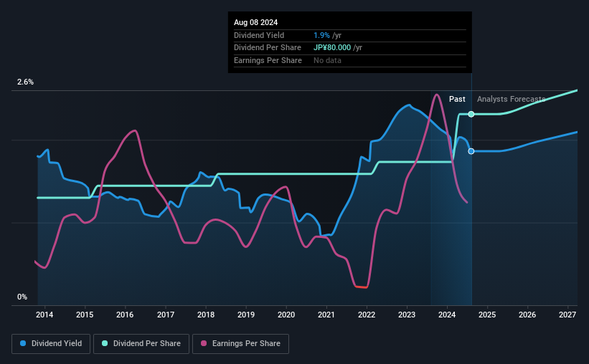Viewport: 589px width, 364px height.
Task: Click the 2014 x-axis year label
Action: point(44,315)
